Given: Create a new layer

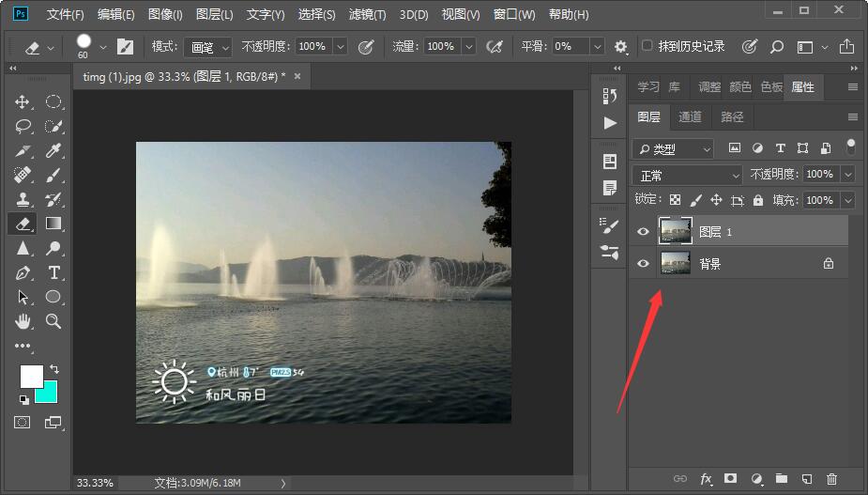Looking at the screenshot, I should [x=807, y=479].
